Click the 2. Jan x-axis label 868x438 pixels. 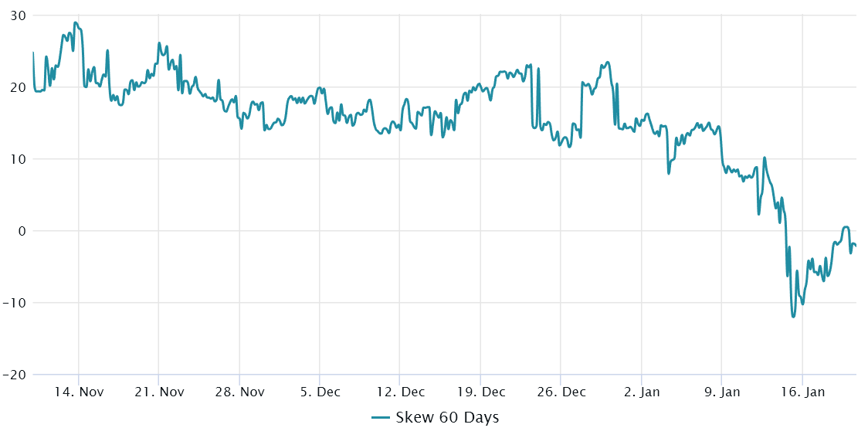click(x=642, y=392)
